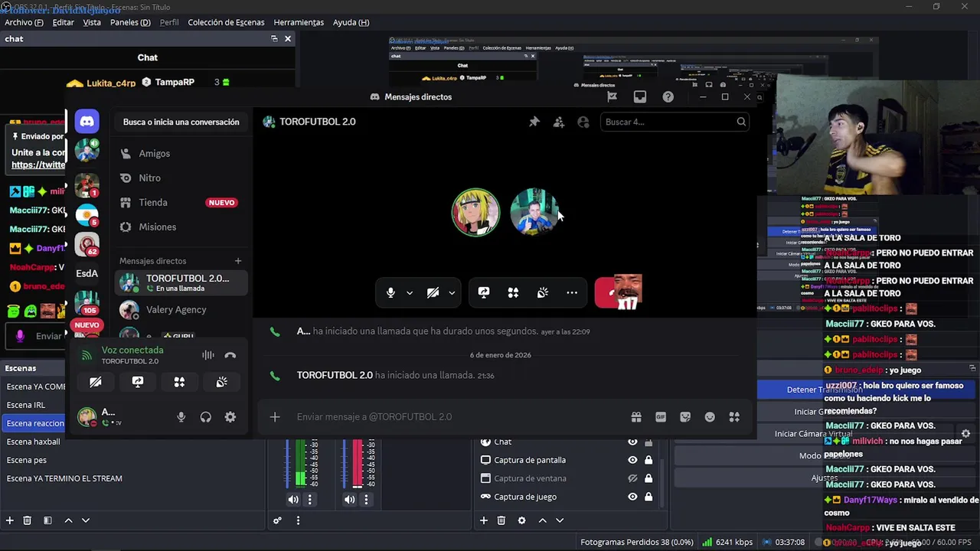The image size is (980, 551).
Task: Start an activity in call controls
Action: [x=513, y=292]
